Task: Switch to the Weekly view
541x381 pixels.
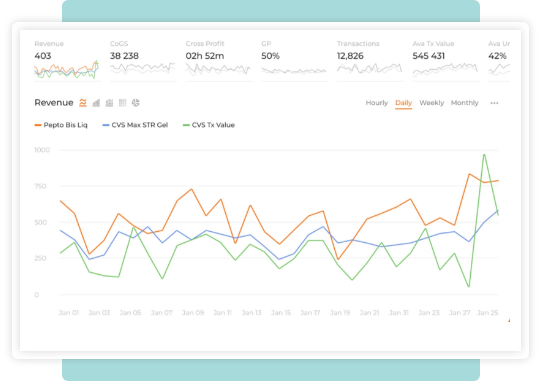Action: [x=432, y=103]
